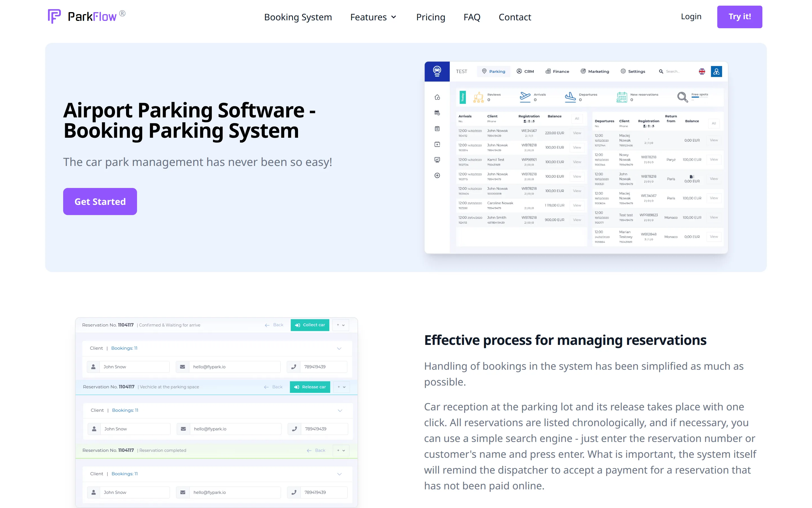812x508 pixels.
Task: Click the Free spots magnifier icon
Action: 683,97
